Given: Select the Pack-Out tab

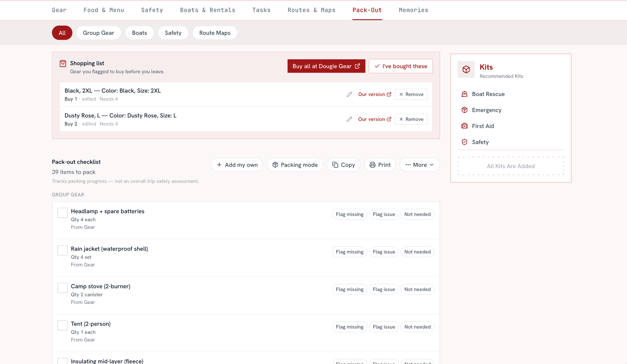Looking at the screenshot, I should tap(367, 10).
